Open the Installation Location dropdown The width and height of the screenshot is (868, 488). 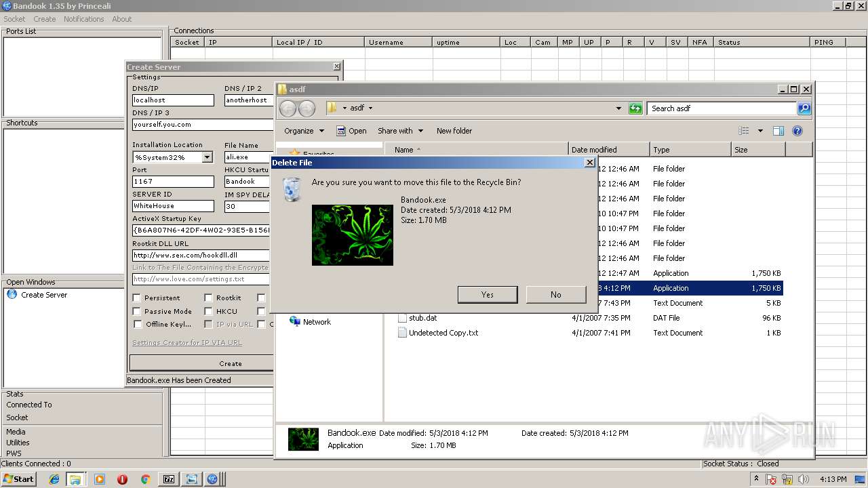coord(207,157)
